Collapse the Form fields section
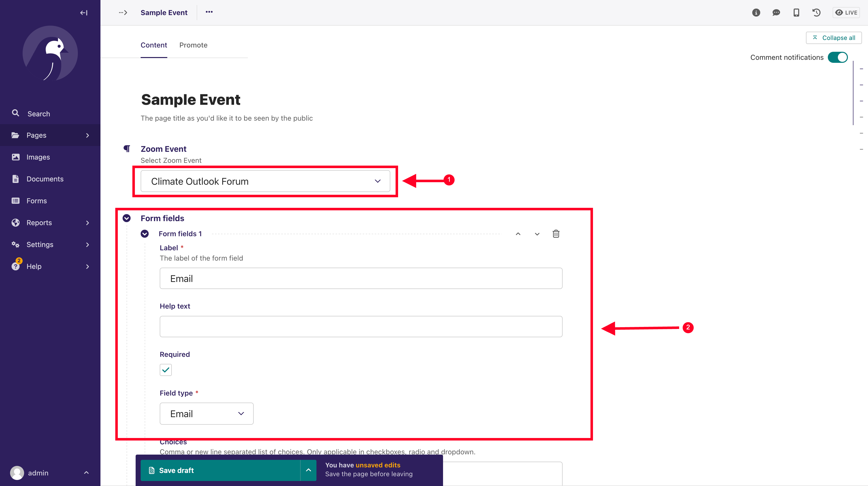Screen dimensions: 868x486 pos(126,218)
